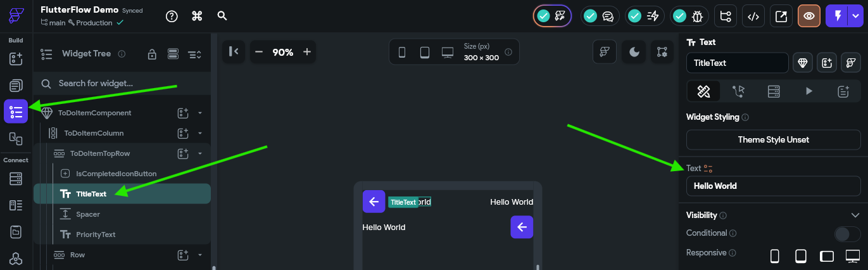
Task: Click the tree view layout icon
Action: point(173,55)
